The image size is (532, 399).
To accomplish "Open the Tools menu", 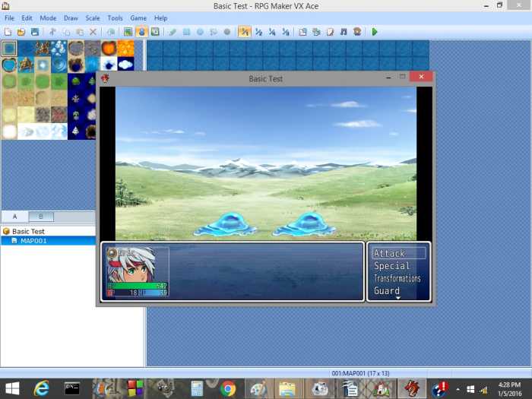I will click(x=115, y=17).
